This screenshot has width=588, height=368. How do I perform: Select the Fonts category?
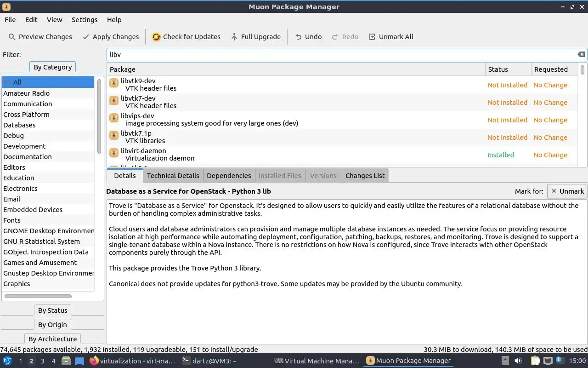pyautogui.click(x=48, y=220)
